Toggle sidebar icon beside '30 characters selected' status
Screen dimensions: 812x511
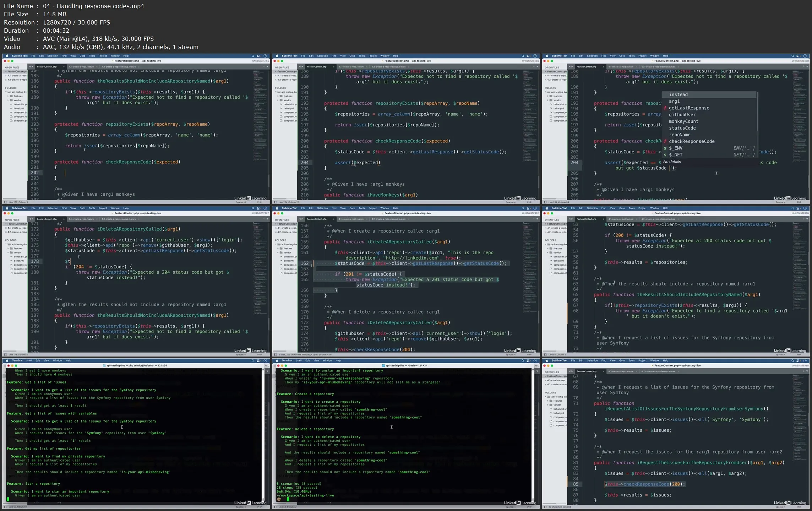545,507
